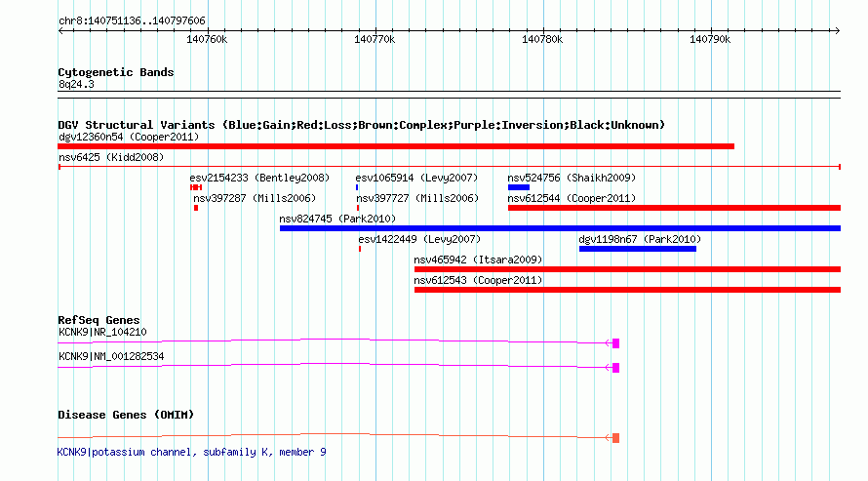Select the small red nsv397287 marker
868x481 pixels.
(x=196, y=208)
